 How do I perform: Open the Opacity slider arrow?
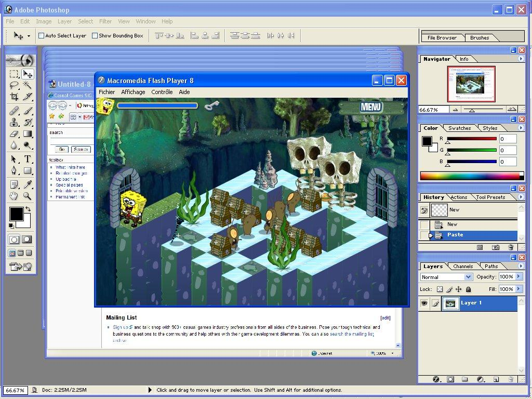(518, 276)
